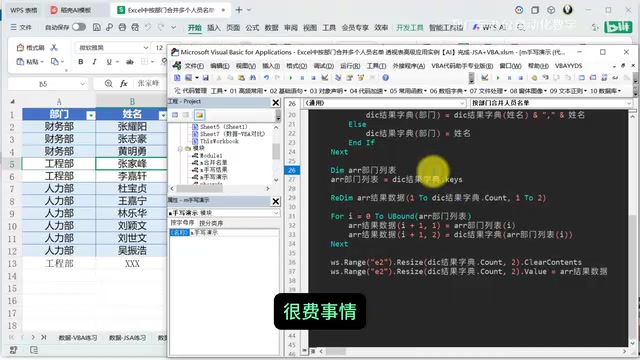Open the cell name box dropdown

[82, 84]
